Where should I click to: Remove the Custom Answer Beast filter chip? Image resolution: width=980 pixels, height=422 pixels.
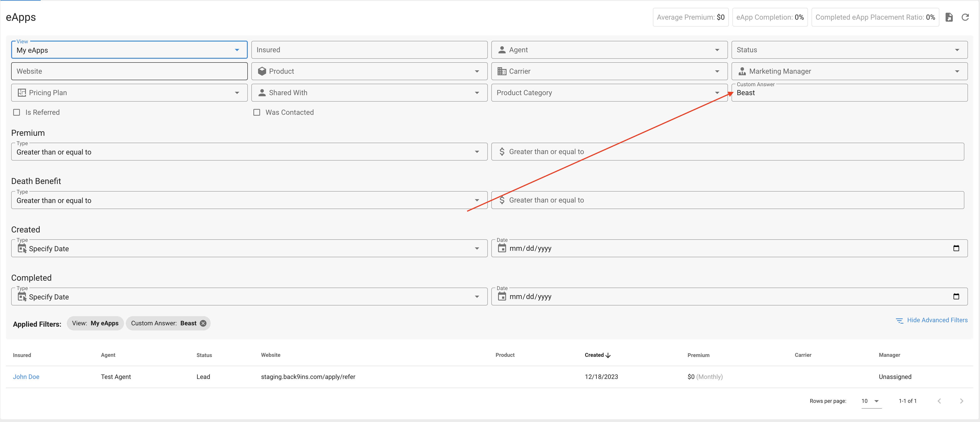coord(203,323)
